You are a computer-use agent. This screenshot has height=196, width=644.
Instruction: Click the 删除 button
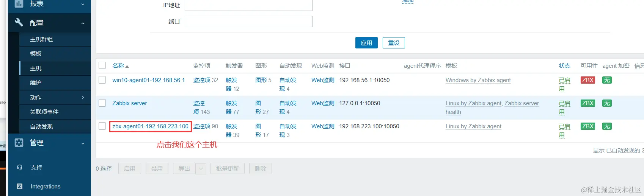click(261, 168)
